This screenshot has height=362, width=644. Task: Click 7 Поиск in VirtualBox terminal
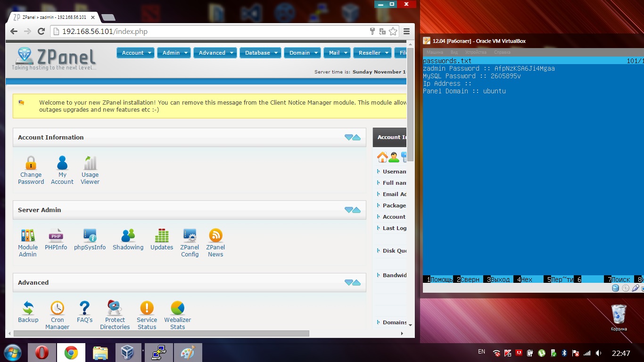click(619, 280)
